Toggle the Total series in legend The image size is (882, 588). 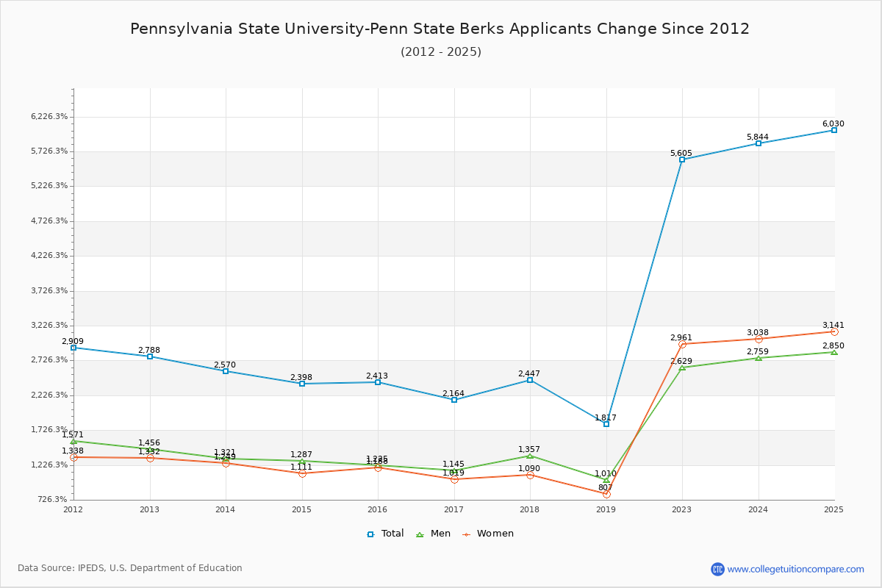point(385,534)
